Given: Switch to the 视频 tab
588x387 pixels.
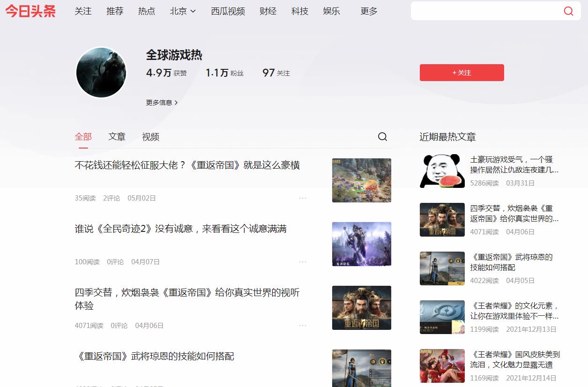Looking at the screenshot, I should point(151,137).
